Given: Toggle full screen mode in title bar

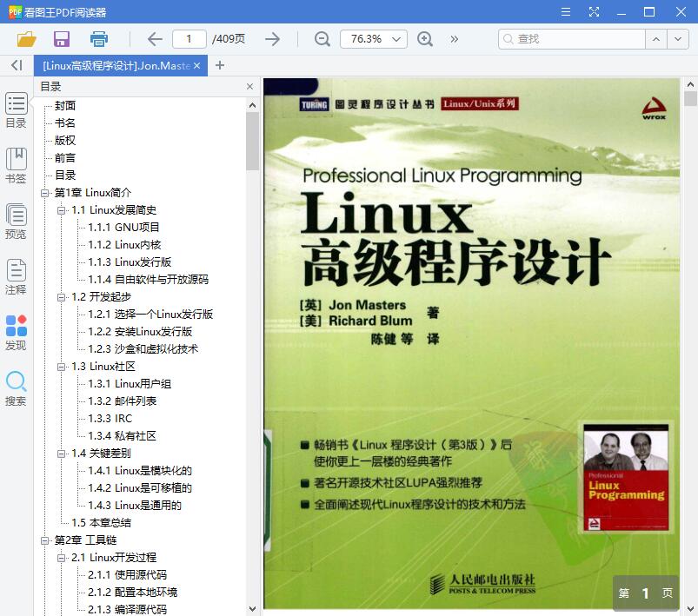Looking at the screenshot, I should (x=594, y=12).
